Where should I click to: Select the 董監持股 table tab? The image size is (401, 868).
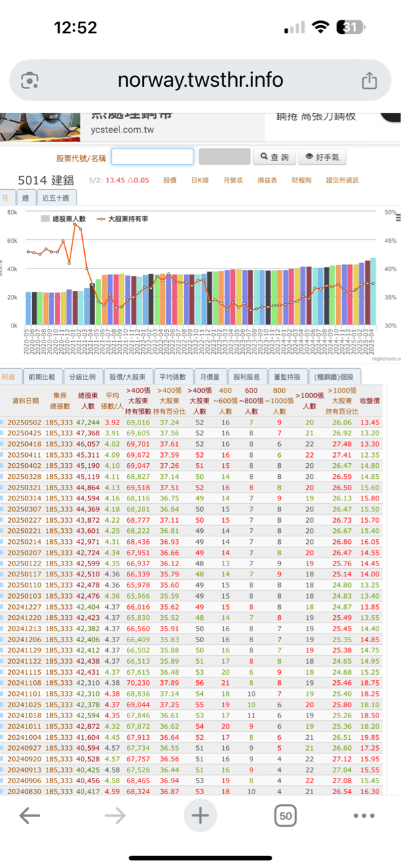pyautogui.click(x=287, y=377)
